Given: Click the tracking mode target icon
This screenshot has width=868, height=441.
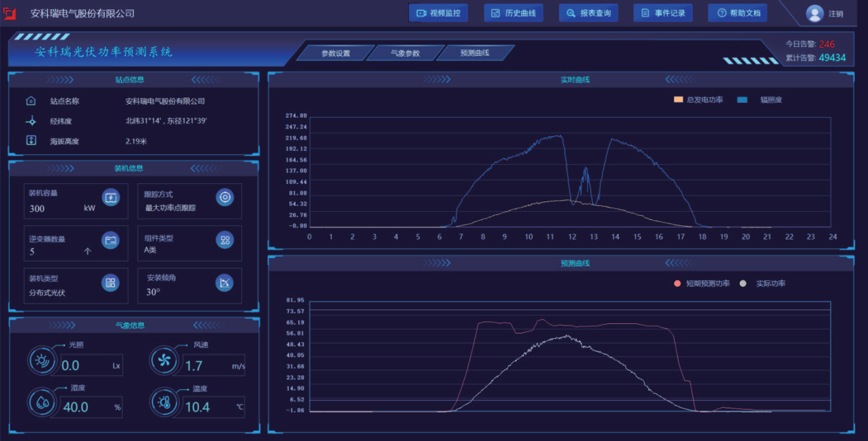Looking at the screenshot, I should pos(225,197).
